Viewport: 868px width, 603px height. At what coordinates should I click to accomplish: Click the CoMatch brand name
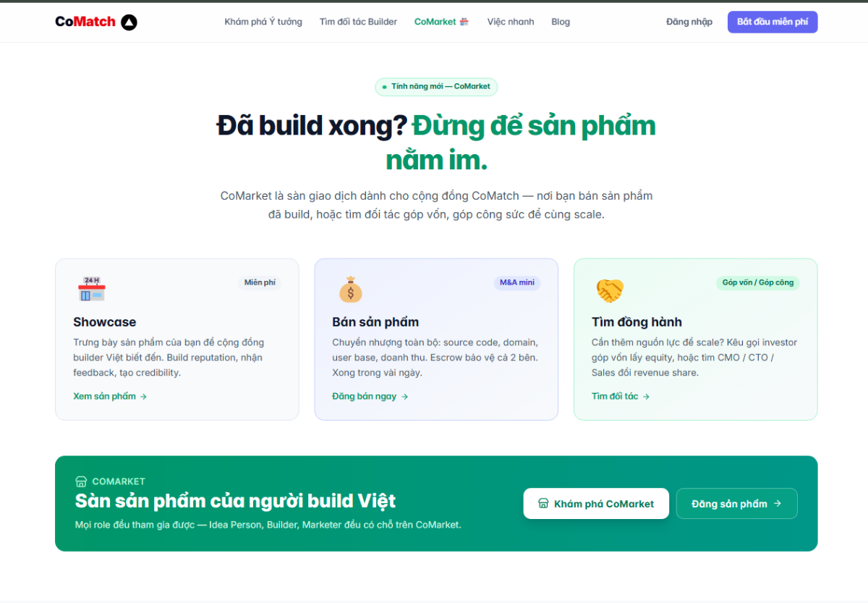click(x=85, y=22)
